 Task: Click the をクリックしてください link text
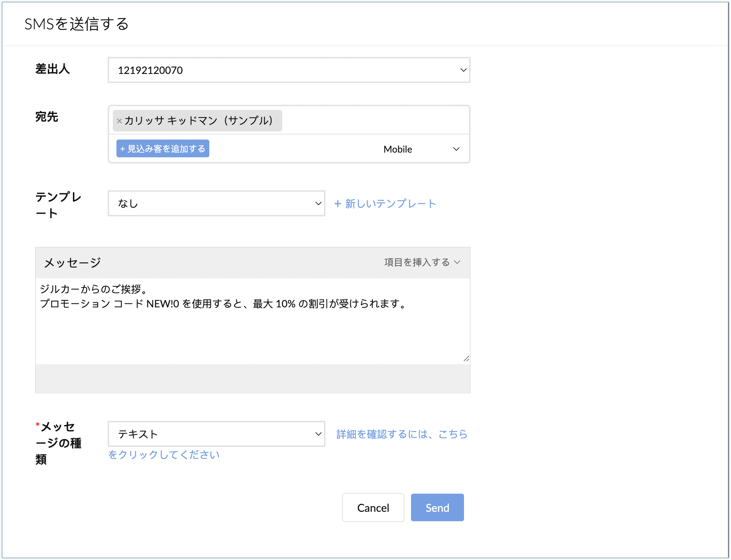(164, 455)
